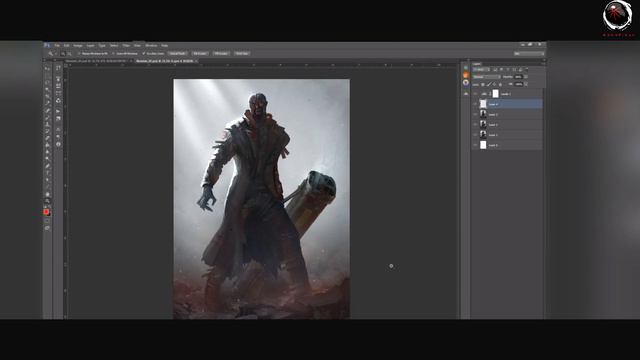Screen dimensions: 640x360
Task: Switch to the first inactive document tab
Action: pos(96,61)
